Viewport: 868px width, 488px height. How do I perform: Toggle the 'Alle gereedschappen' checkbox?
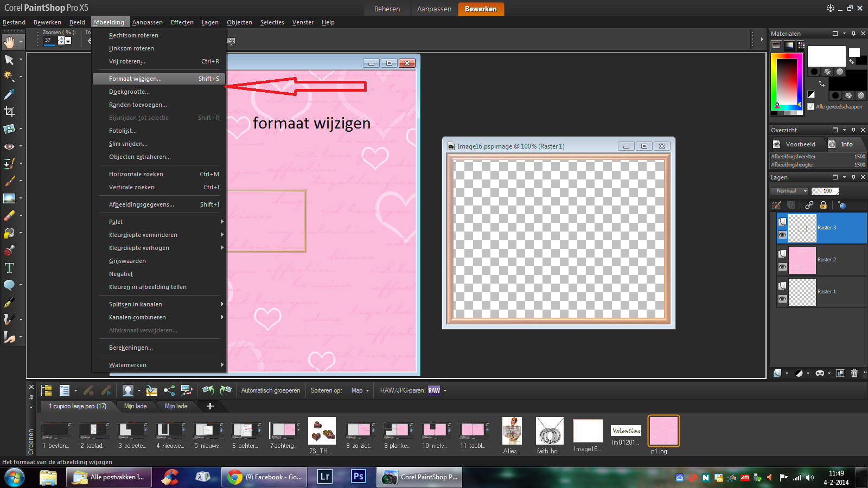[x=811, y=107]
